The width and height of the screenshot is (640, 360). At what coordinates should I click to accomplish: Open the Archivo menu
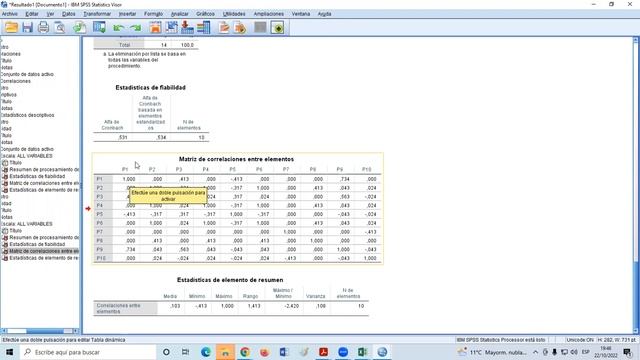pyautogui.click(x=10, y=14)
